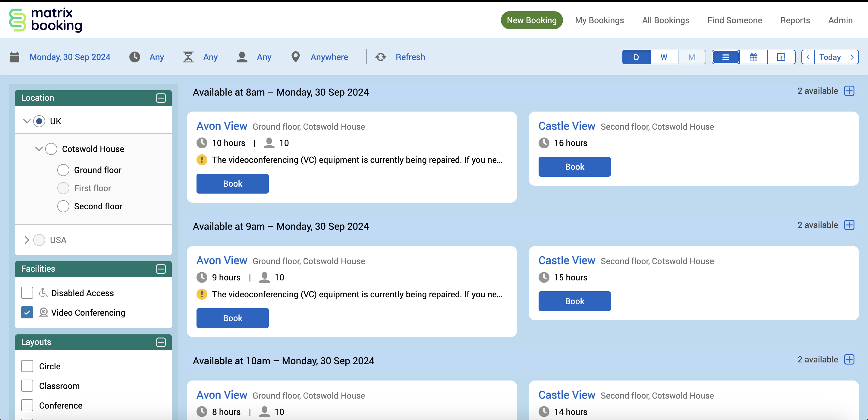Select the Ground floor radio button
The height and width of the screenshot is (420, 868).
(63, 170)
